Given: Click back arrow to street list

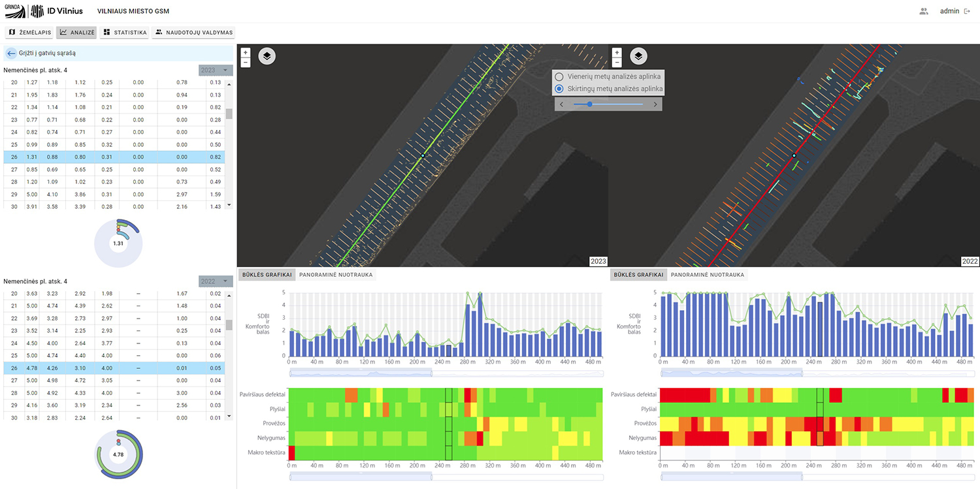Looking at the screenshot, I should point(11,54).
